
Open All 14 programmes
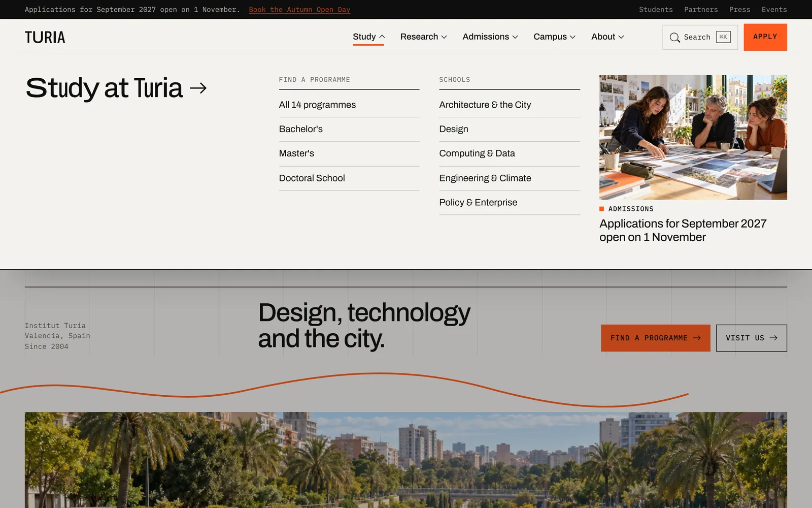point(349,105)
